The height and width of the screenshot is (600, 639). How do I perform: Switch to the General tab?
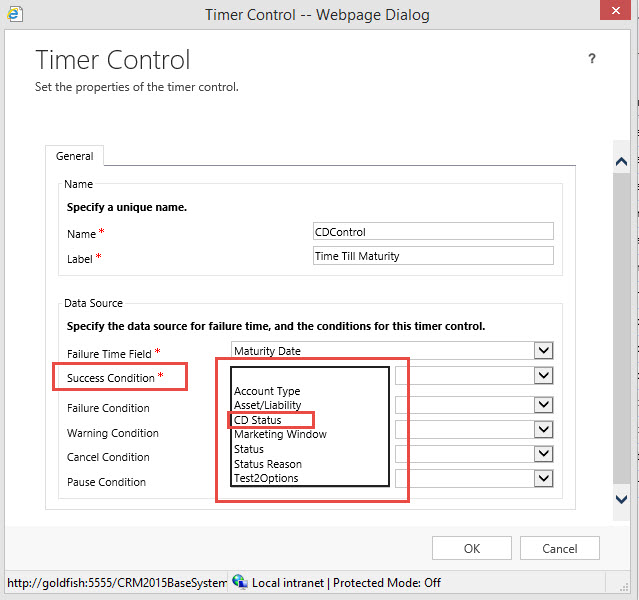tap(75, 157)
